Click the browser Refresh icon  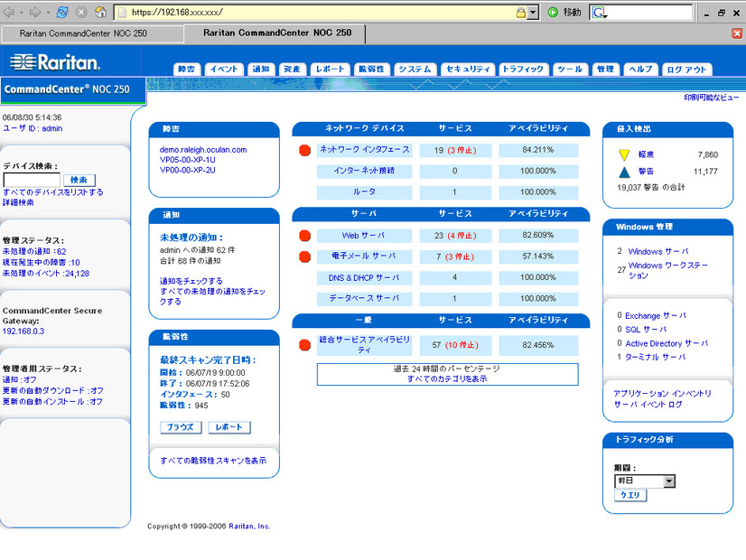coord(61,13)
